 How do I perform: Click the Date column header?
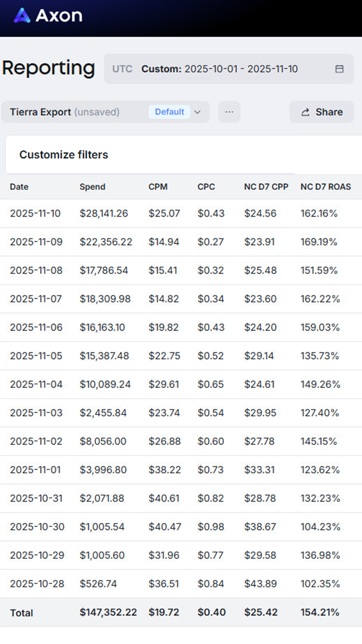[x=19, y=187]
